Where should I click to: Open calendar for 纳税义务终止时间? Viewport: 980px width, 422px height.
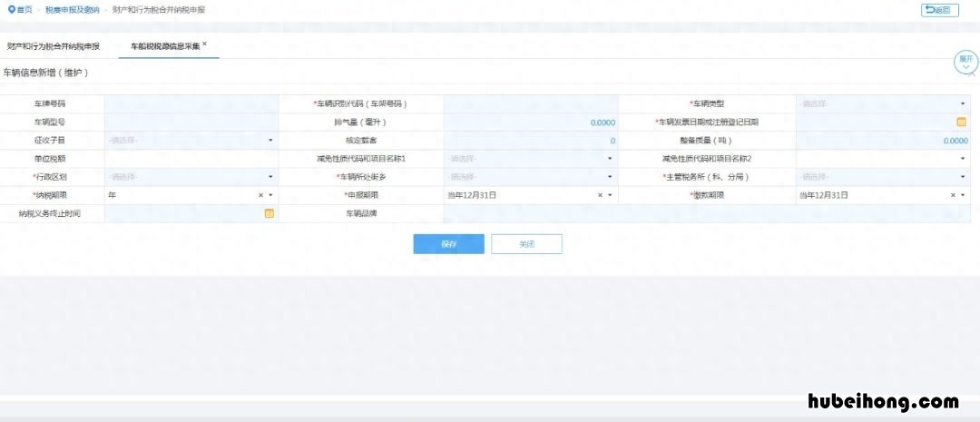click(x=269, y=213)
